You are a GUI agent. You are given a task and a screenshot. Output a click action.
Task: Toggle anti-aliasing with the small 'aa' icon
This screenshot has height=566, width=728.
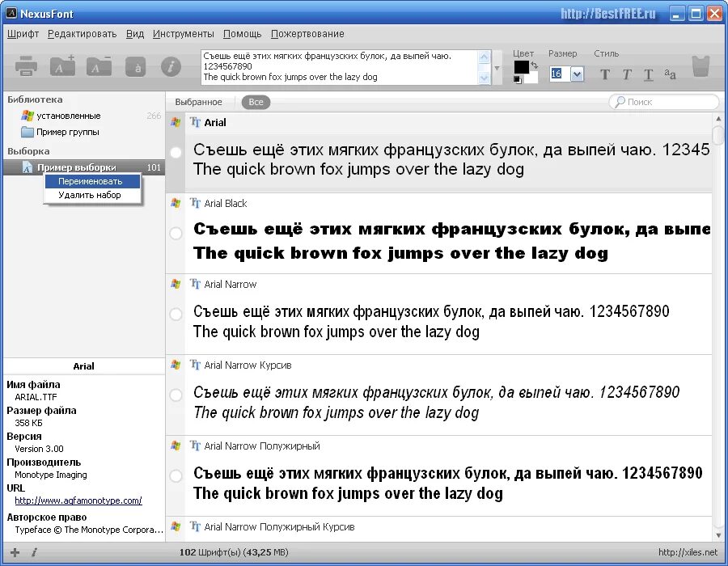click(x=670, y=74)
